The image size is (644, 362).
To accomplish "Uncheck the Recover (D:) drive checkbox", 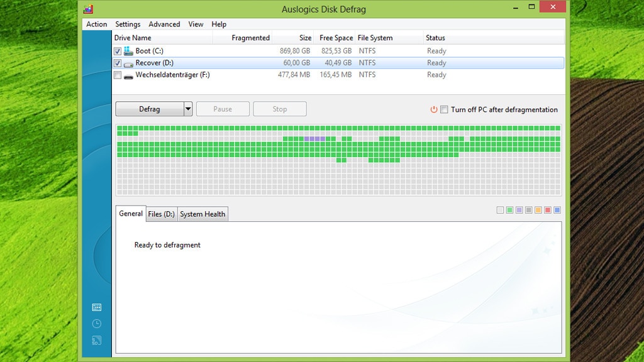I will (x=118, y=63).
